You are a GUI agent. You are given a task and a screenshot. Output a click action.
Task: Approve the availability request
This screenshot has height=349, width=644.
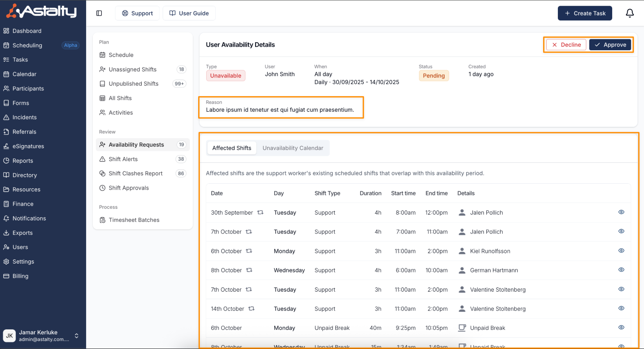610,45
